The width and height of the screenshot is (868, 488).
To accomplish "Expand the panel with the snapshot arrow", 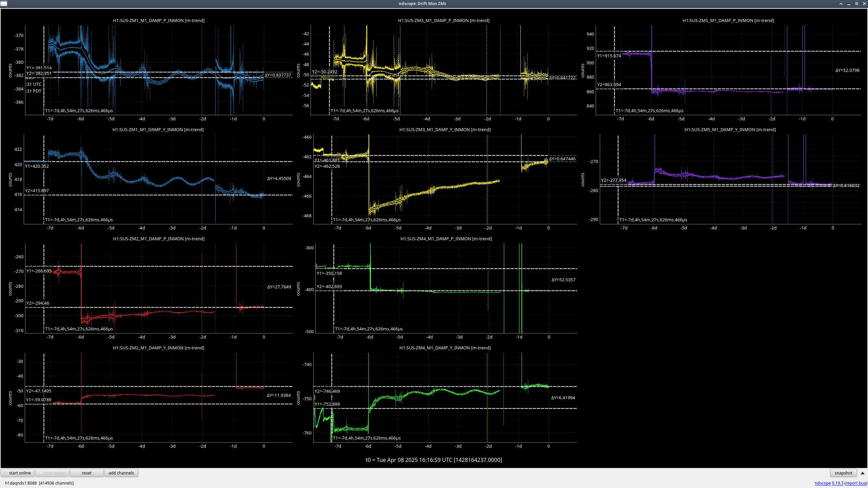I will tap(863, 473).
